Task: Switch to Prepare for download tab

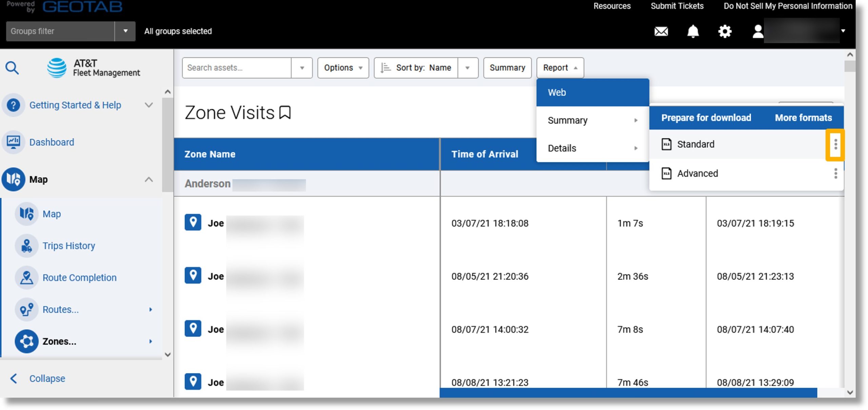Action: 706,118
